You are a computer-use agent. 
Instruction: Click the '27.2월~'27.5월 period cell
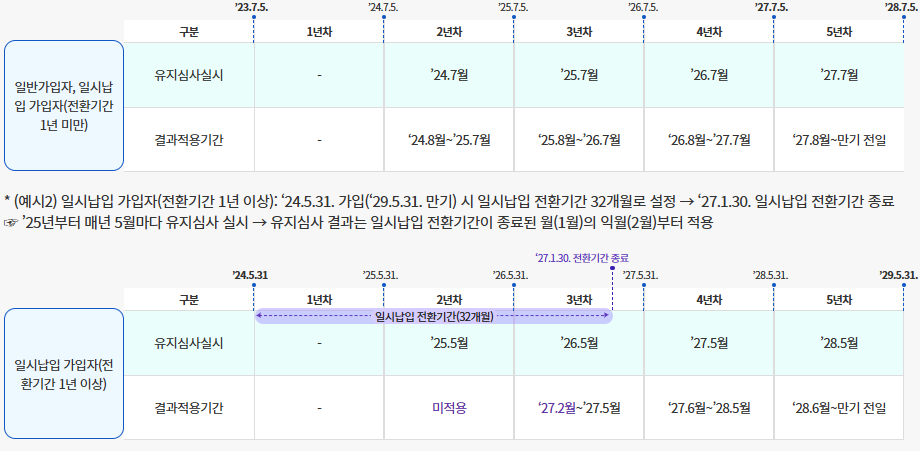pos(579,408)
